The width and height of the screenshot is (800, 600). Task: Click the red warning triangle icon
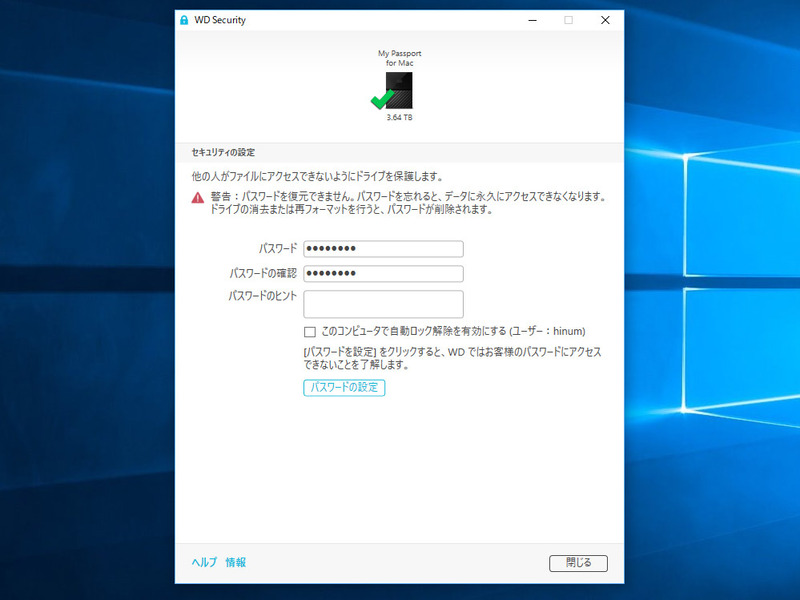click(x=198, y=198)
